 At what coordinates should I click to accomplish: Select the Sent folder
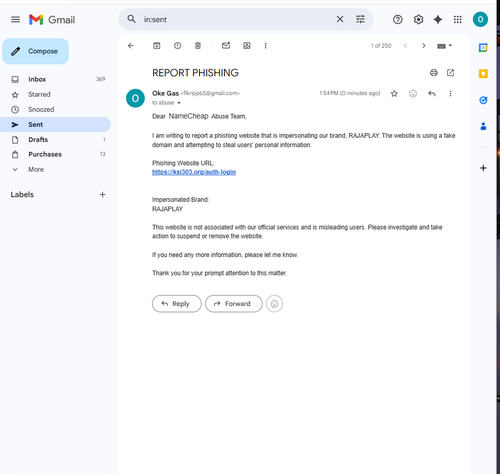(x=55, y=124)
